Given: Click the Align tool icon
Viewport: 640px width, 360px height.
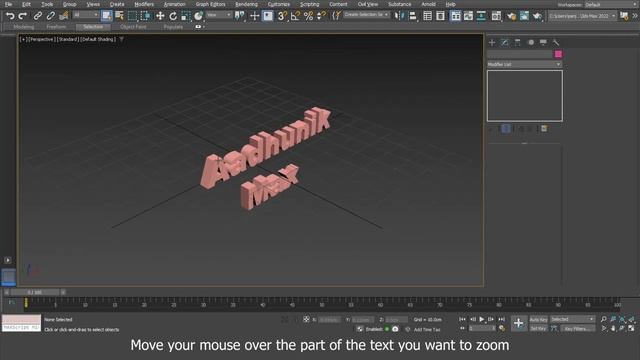Looking at the screenshot, I should click(x=413, y=16).
